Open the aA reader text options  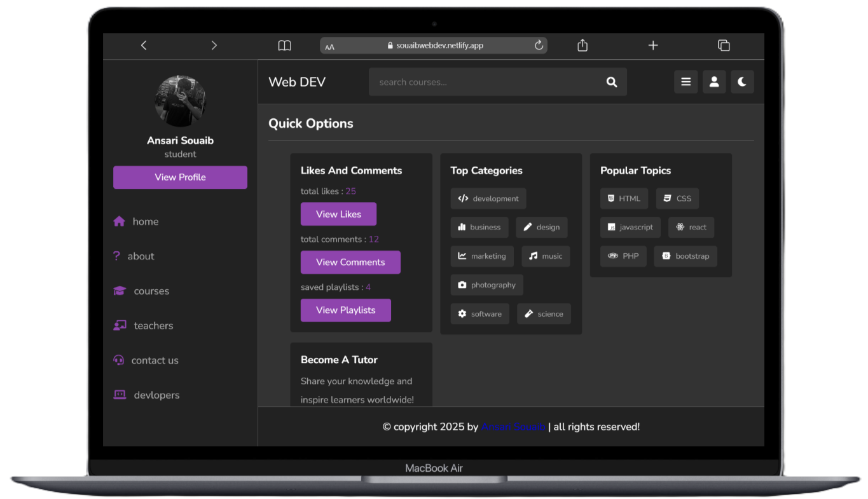pyautogui.click(x=329, y=46)
